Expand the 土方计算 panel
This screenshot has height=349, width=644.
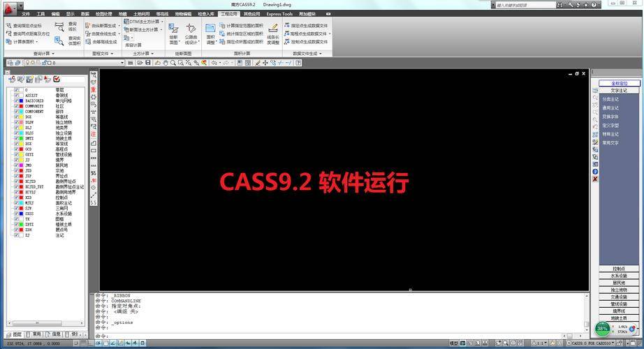click(x=143, y=54)
